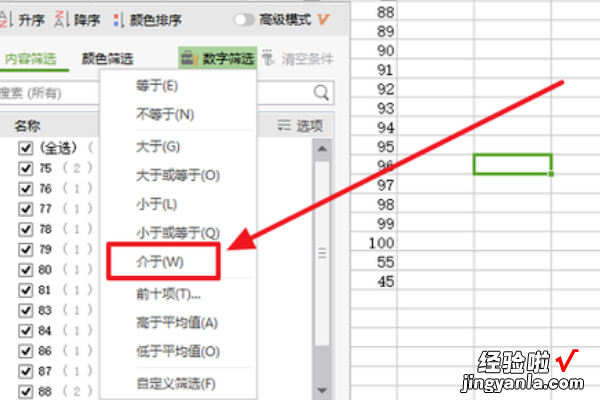This screenshot has width=600, height=400.
Task: Choose 等于(E) from the filter menu
Action: (x=178, y=85)
